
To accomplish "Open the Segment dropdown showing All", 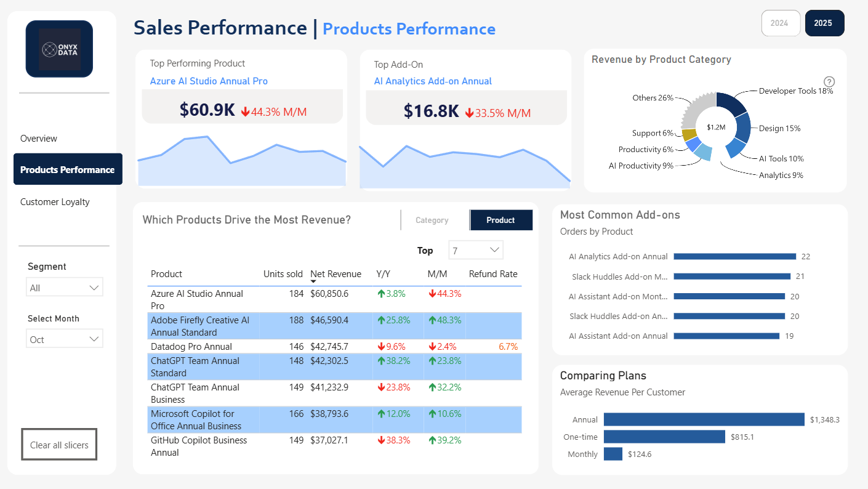I will tap(65, 288).
